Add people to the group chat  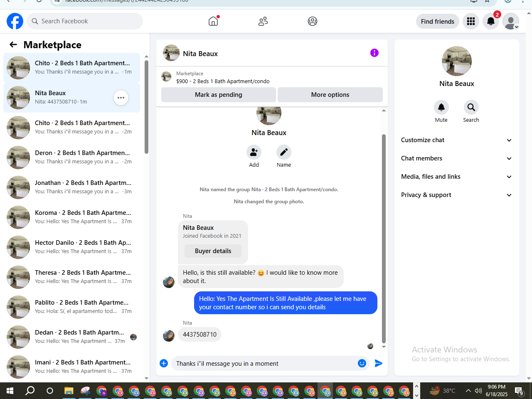click(x=254, y=152)
